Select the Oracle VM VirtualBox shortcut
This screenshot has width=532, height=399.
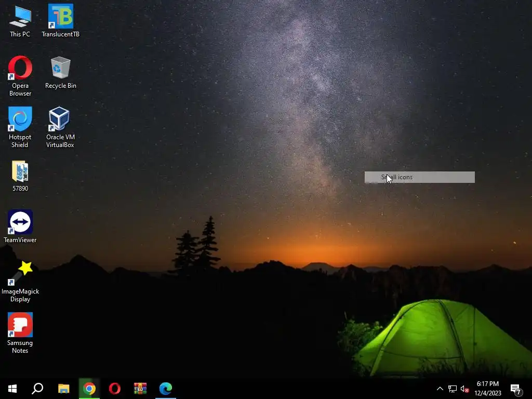[x=60, y=127]
